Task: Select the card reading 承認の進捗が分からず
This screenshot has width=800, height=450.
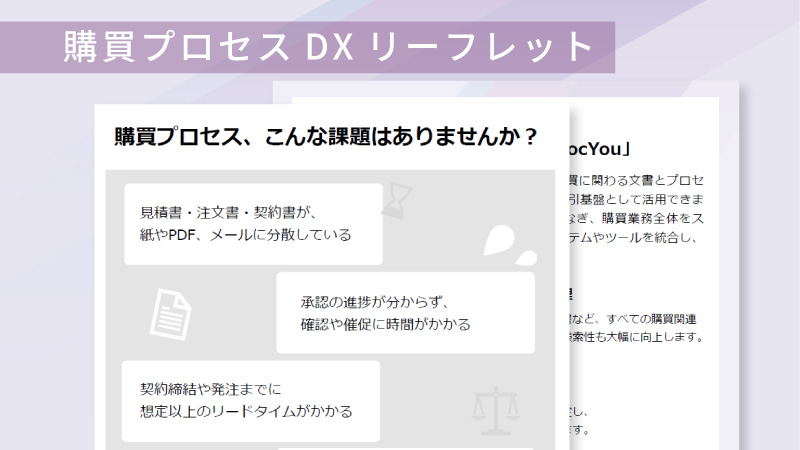Action: 406,313
